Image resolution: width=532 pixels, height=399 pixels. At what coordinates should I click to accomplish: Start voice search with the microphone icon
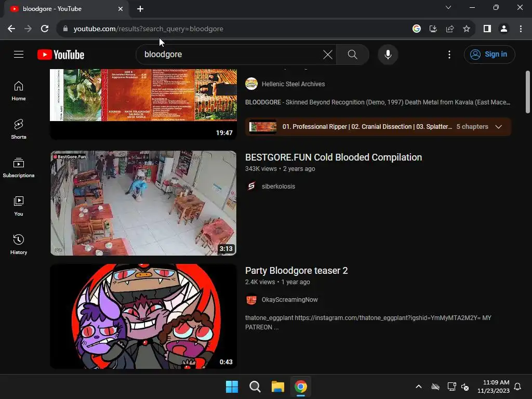tap(388, 54)
